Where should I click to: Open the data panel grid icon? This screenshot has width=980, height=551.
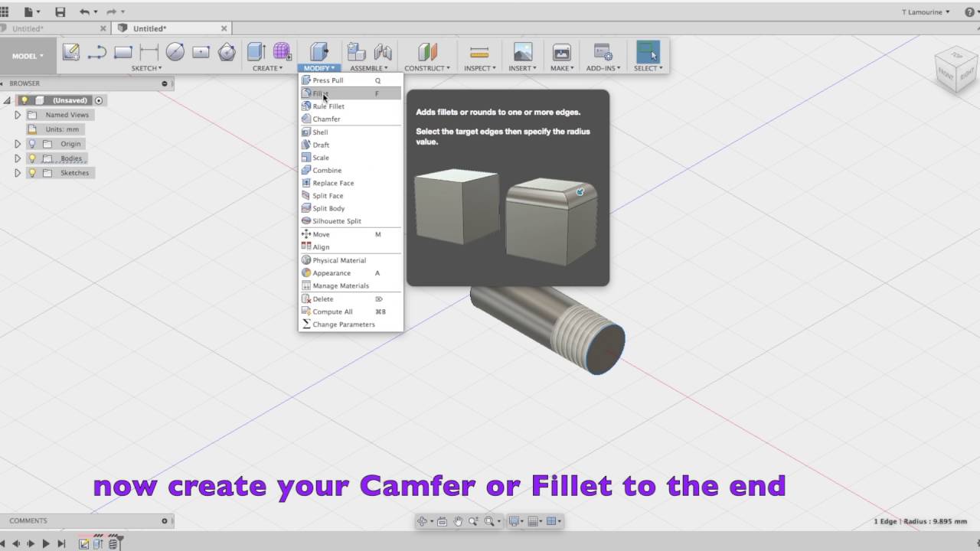pos(4,12)
